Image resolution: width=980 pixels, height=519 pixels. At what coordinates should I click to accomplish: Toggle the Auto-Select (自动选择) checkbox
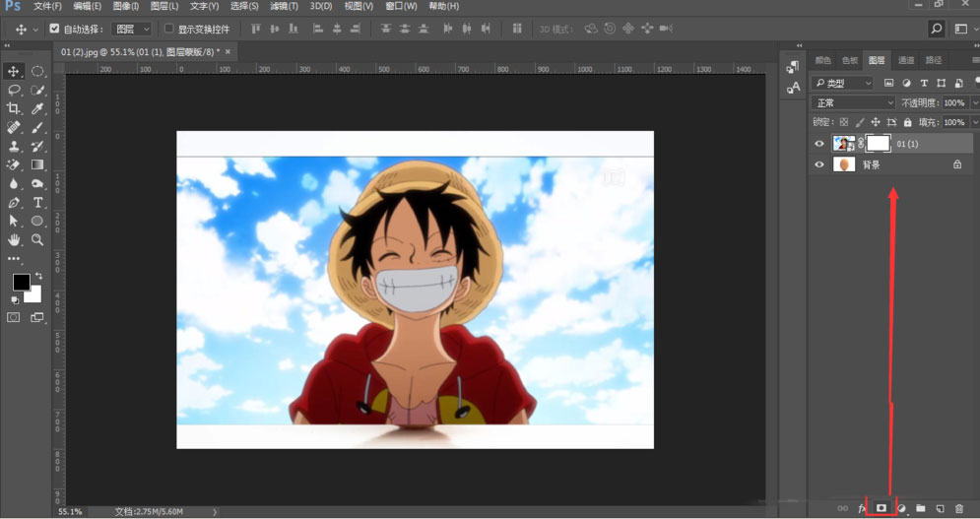54,29
